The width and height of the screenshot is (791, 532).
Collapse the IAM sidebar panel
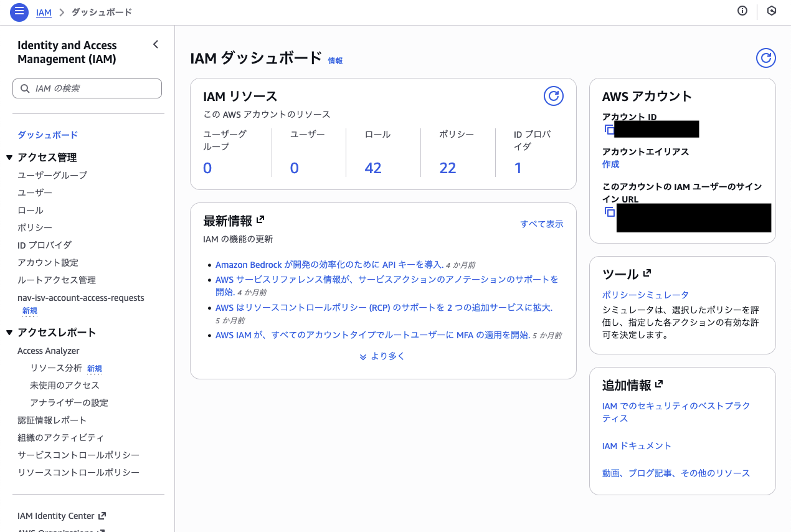[x=155, y=44]
